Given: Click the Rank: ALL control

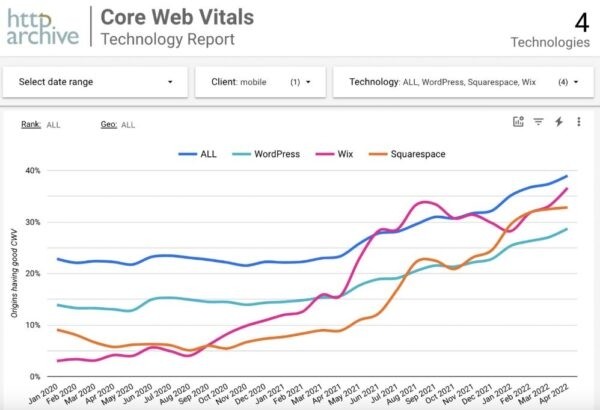Looking at the screenshot, I should [39, 125].
